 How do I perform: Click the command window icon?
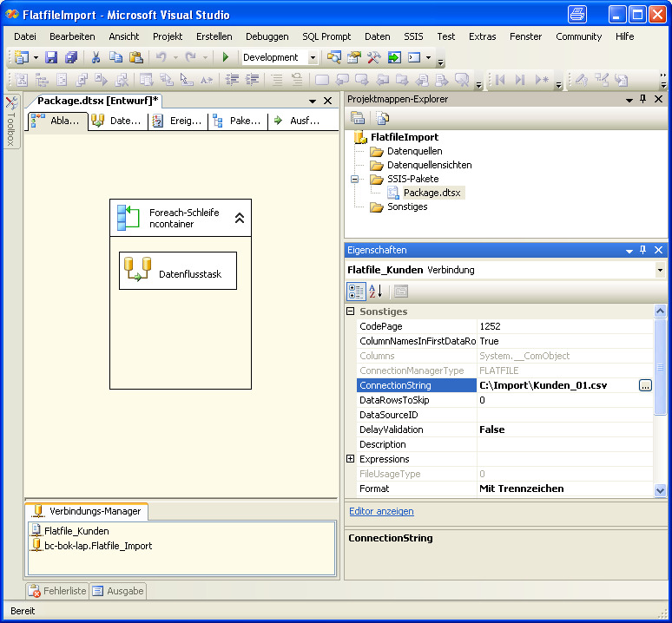pos(414,57)
